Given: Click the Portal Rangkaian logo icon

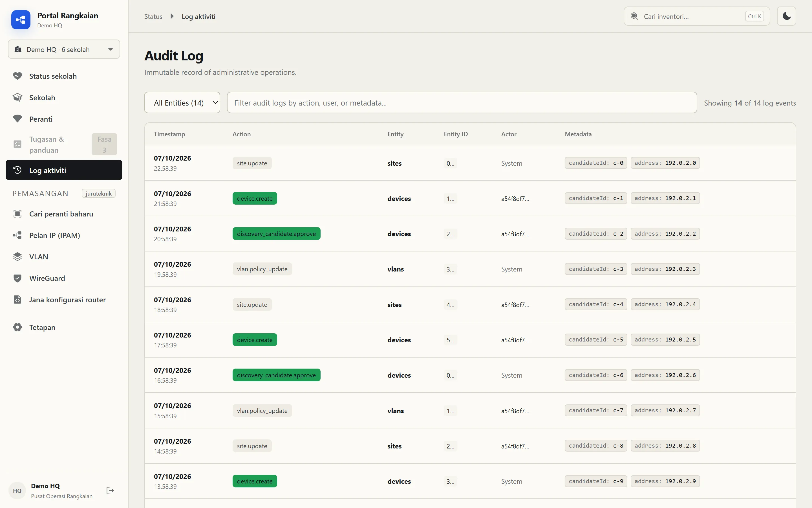Looking at the screenshot, I should (x=21, y=20).
